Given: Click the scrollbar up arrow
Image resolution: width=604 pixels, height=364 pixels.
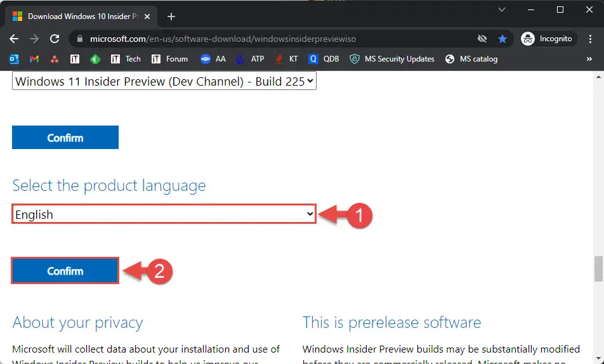Looking at the screenshot, I should 598,77.
